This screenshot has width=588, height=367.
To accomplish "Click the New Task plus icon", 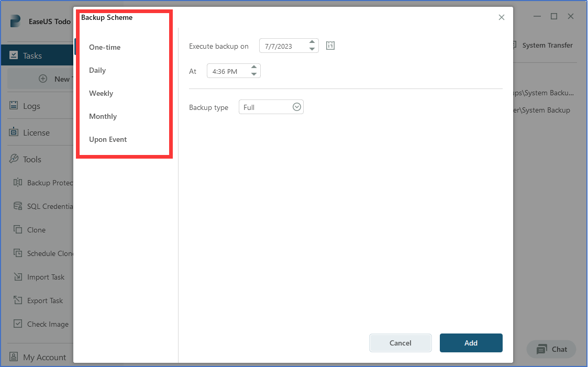I will click(43, 79).
